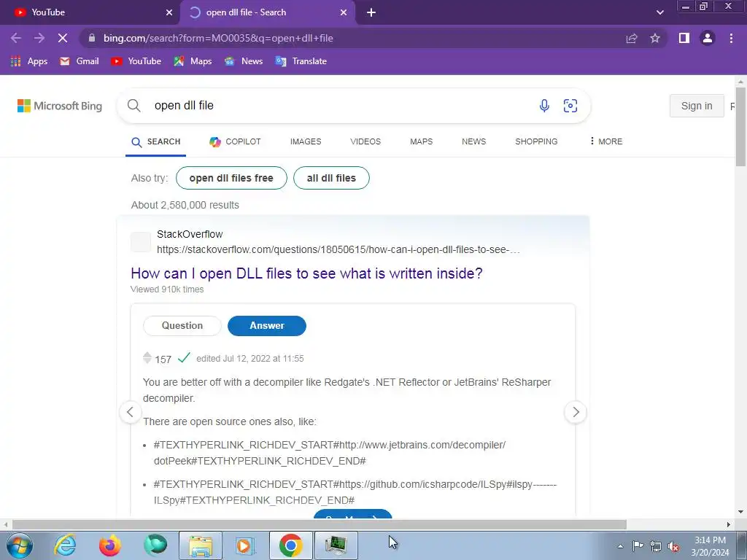The image size is (747, 560).
Task: Open Translate bookmark
Action: [x=301, y=61]
